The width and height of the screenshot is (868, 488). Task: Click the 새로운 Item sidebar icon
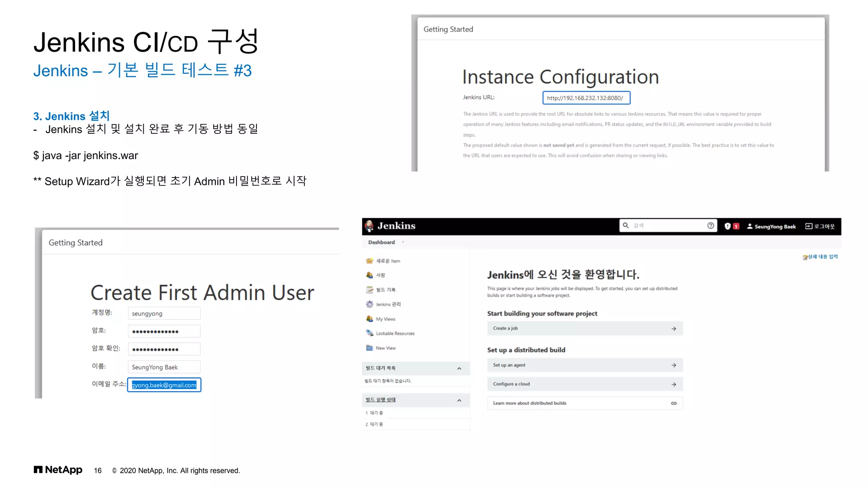click(370, 261)
